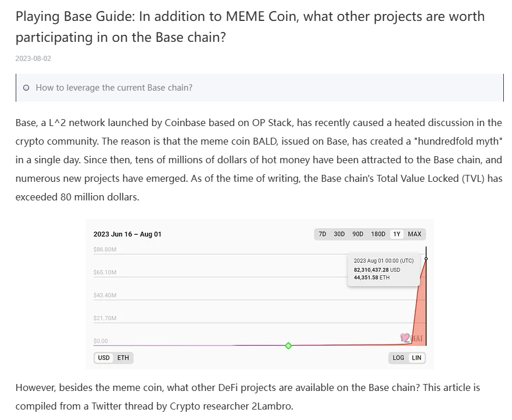Click the article title heading

250,27
